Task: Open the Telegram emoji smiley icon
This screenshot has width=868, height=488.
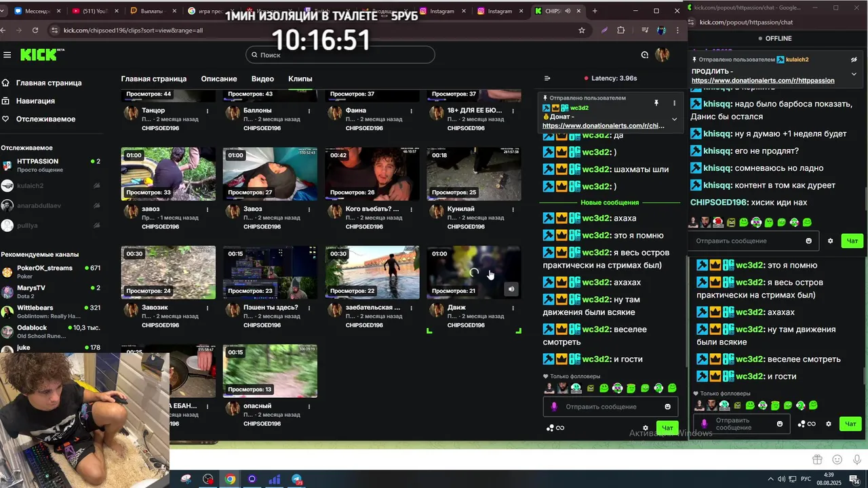Action: [837, 460]
